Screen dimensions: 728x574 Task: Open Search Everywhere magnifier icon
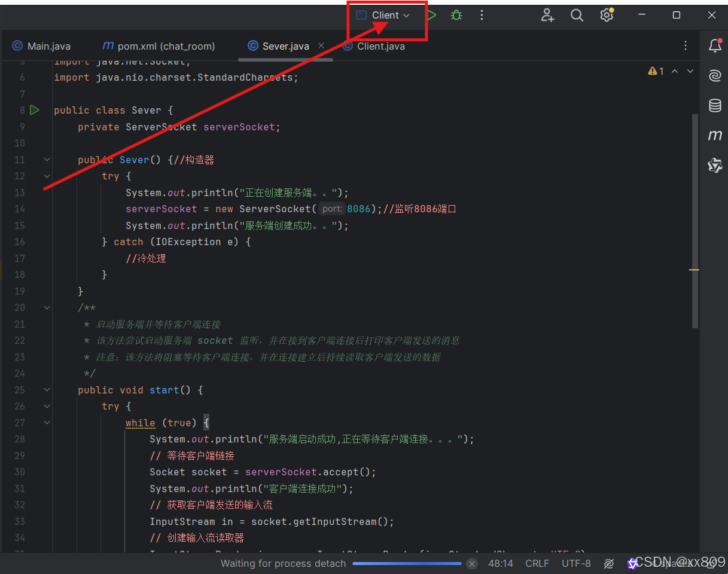click(577, 16)
